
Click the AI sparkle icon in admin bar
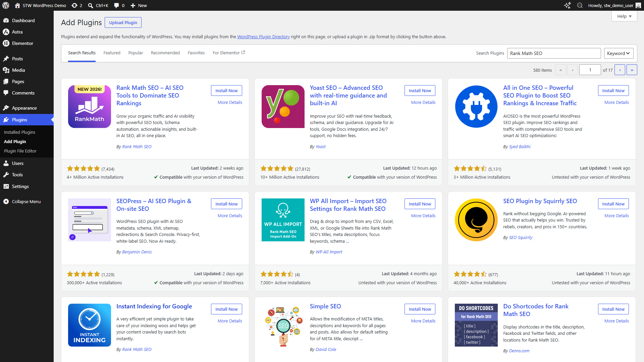568,5
